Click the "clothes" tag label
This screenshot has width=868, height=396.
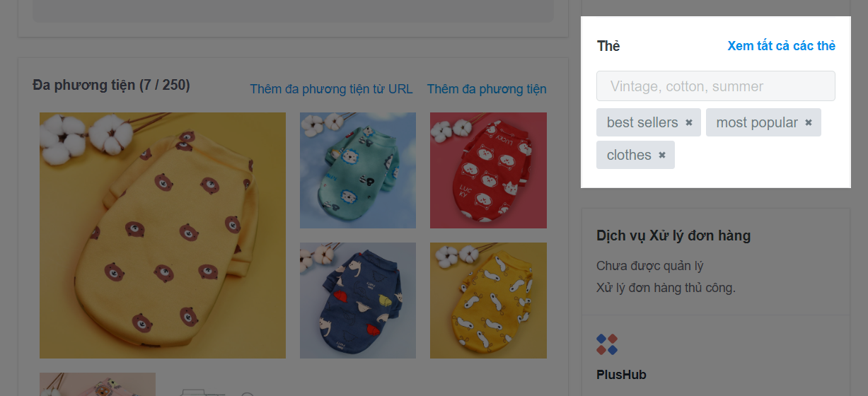(629, 155)
